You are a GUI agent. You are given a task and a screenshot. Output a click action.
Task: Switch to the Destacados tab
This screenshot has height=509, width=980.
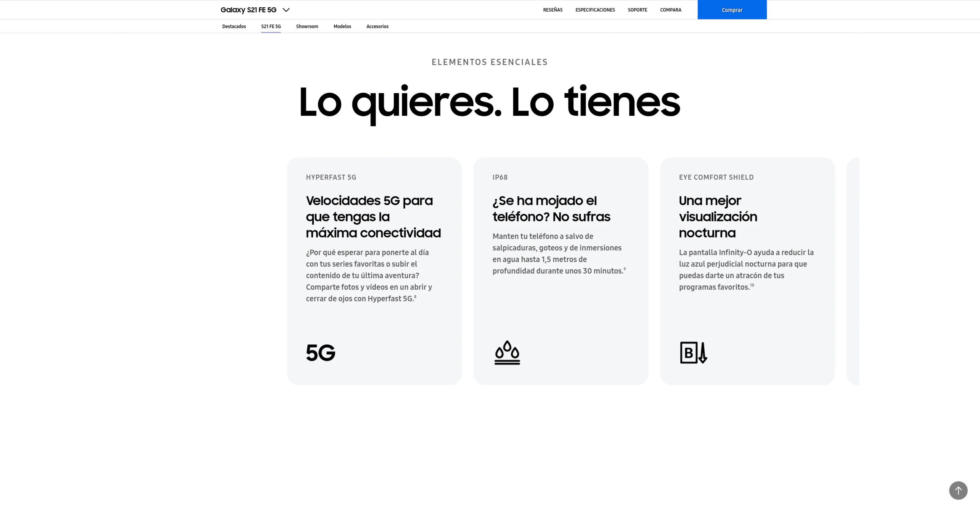point(234,26)
